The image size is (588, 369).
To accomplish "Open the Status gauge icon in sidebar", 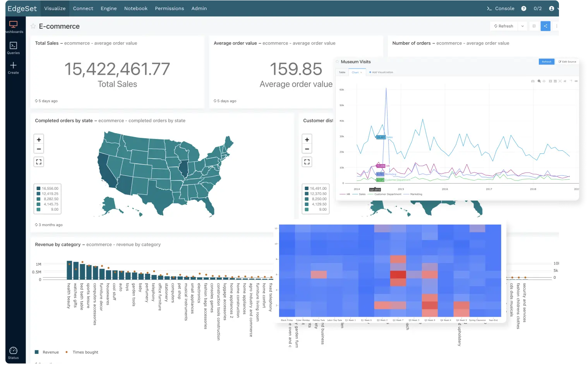I will [x=13, y=350].
